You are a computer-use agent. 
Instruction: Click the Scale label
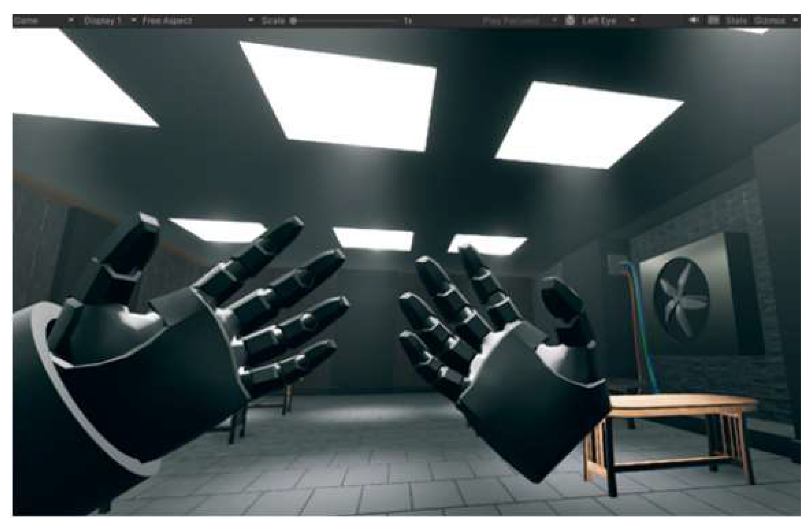click(273, 20)
